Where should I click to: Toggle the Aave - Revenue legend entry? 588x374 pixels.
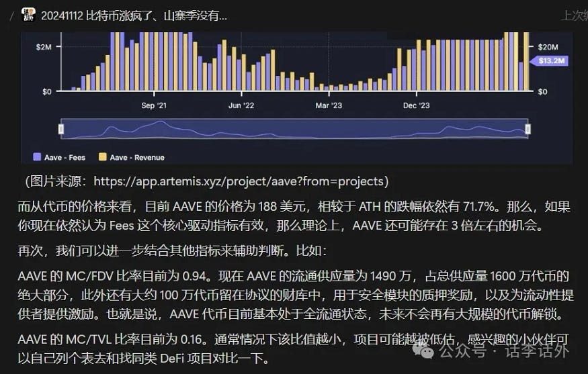click(x=131, y=157)
